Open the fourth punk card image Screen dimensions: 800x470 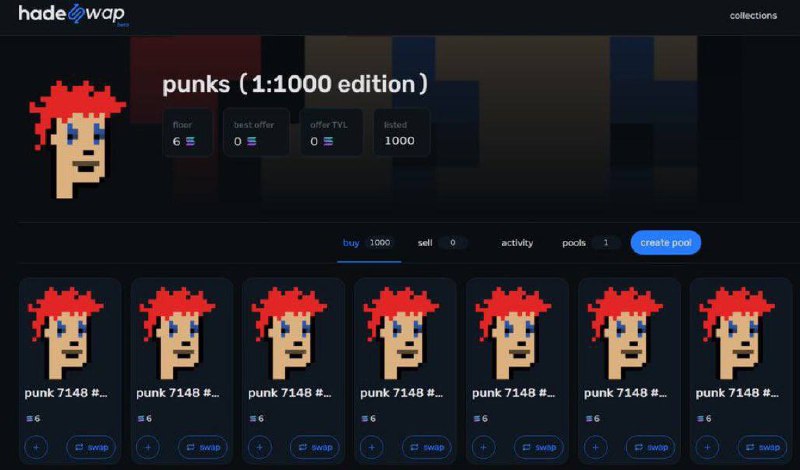401,333
